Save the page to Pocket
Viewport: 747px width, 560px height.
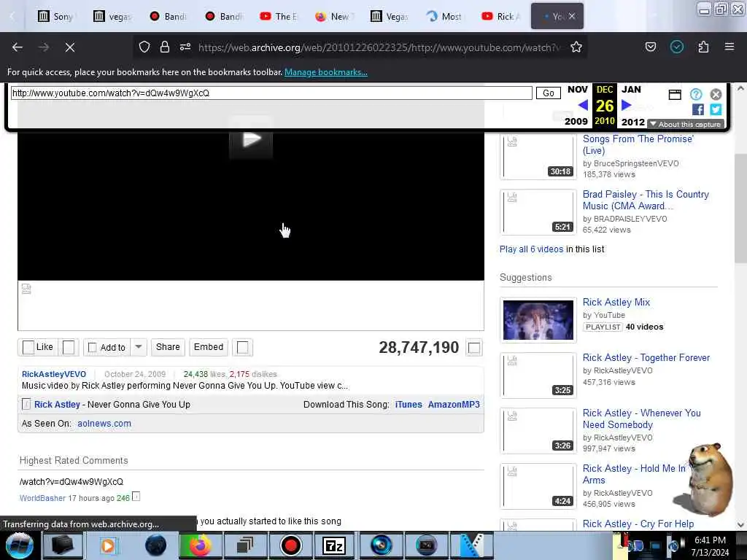[x=651, y=47]
